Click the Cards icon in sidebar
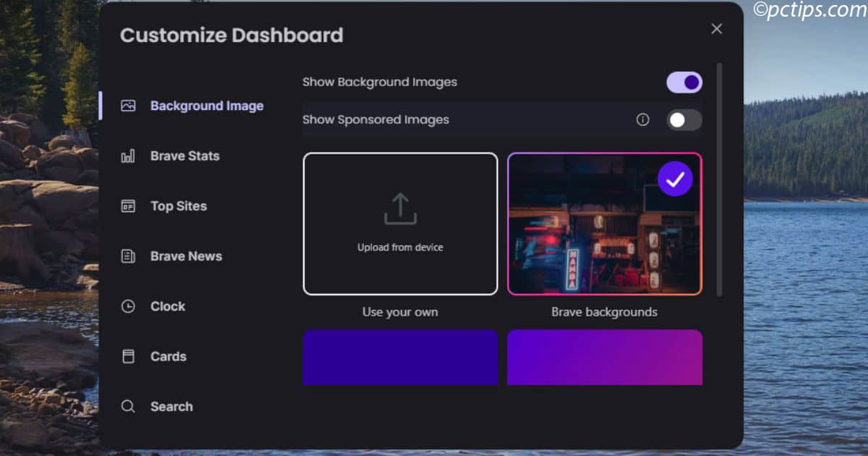Screen dimensions: 868x456 (x=128, y=356)
